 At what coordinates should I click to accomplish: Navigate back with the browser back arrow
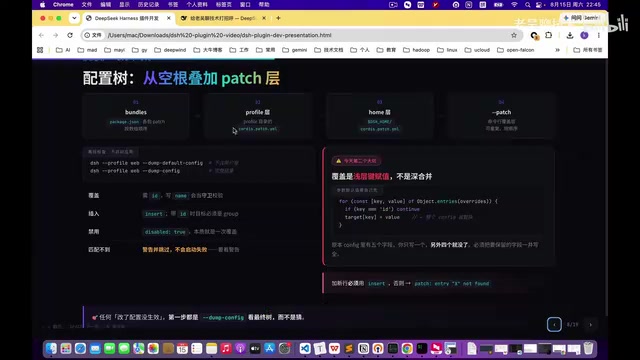pos(41,35)
